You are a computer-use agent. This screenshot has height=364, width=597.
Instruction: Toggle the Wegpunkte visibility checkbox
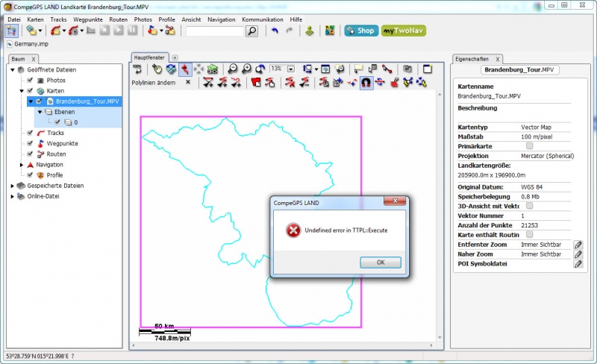coord(30,143)
